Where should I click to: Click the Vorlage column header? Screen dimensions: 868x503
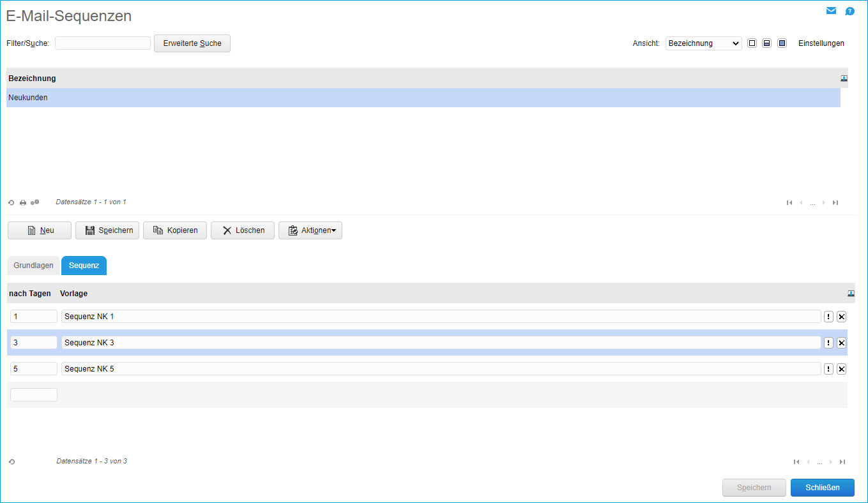point(74,294)
